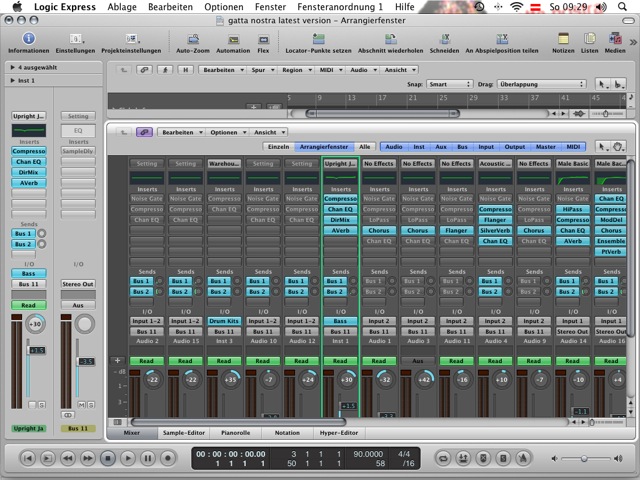The height and width of the screenshot is (480, 640).
Task: Open the Spur dropdown menu
Action: (x=261, y=70)
